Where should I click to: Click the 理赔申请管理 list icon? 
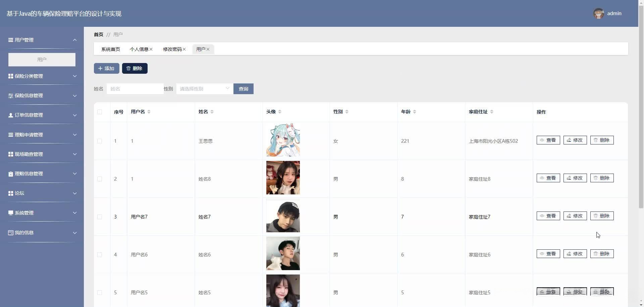pyautogui.click(x=11, y=135)
